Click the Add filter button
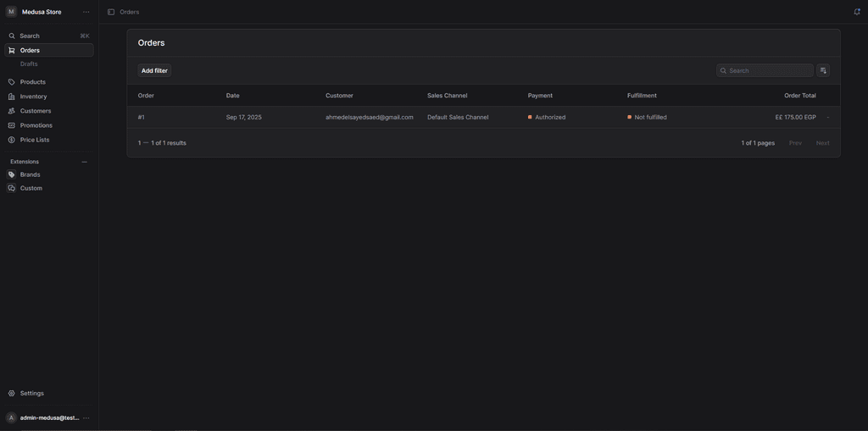This screenshot has width=868, height=431. coord(154,71)
